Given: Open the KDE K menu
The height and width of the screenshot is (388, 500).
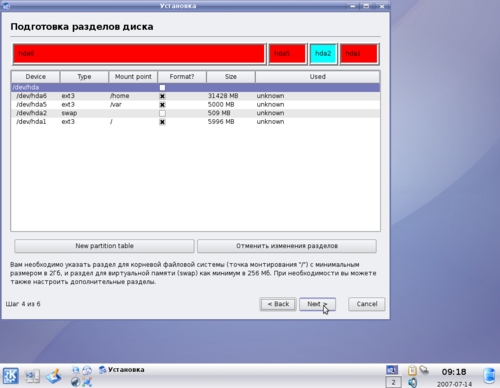Looking at the screenshot, I should tap(11, 376).
